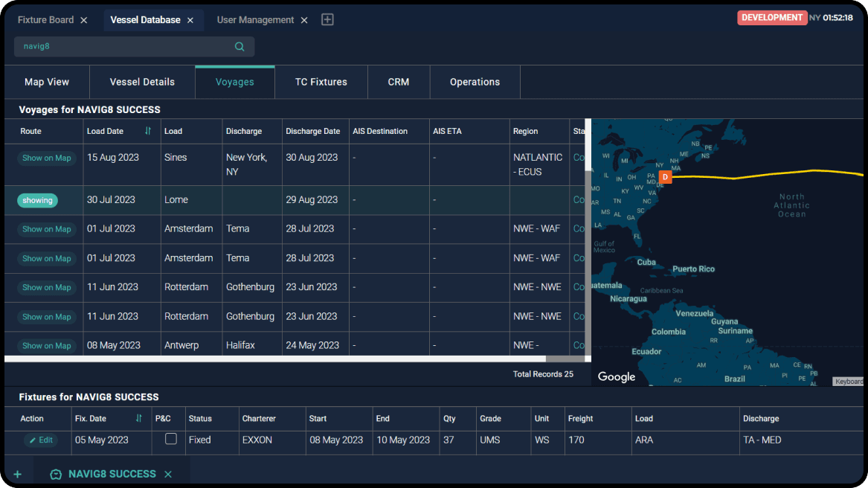Screen dimensions: 868x488
Task: Open the Operations tab
Action: (x=475, y=82)
